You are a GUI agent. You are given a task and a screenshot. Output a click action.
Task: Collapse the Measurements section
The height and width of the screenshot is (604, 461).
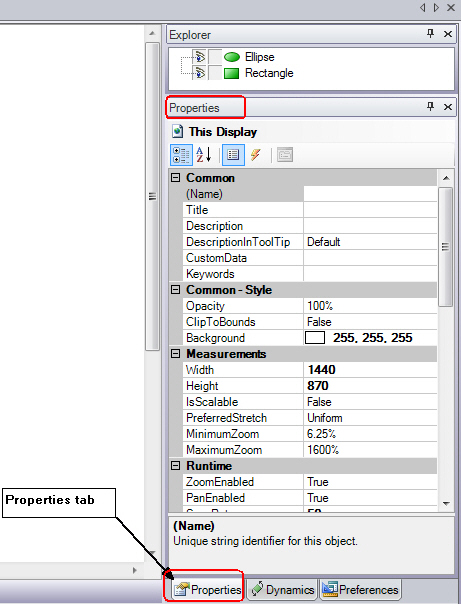176,354
